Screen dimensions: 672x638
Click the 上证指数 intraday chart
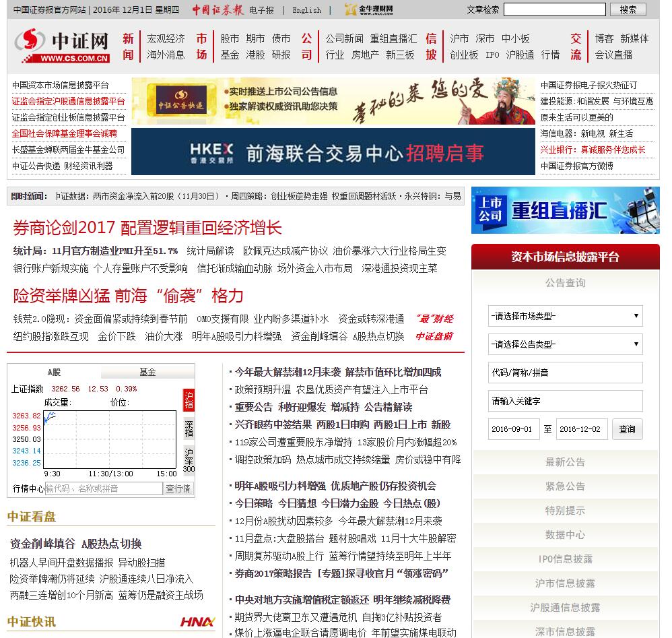110,439
